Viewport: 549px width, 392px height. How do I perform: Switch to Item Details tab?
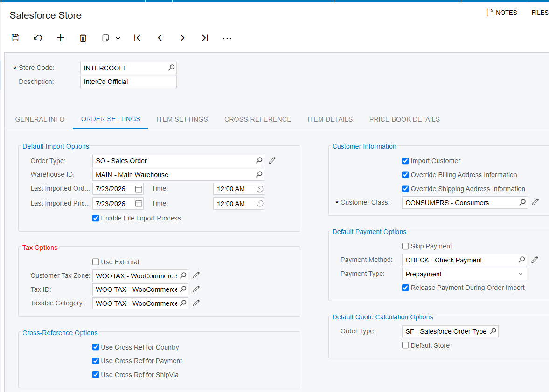click(330, 119)
